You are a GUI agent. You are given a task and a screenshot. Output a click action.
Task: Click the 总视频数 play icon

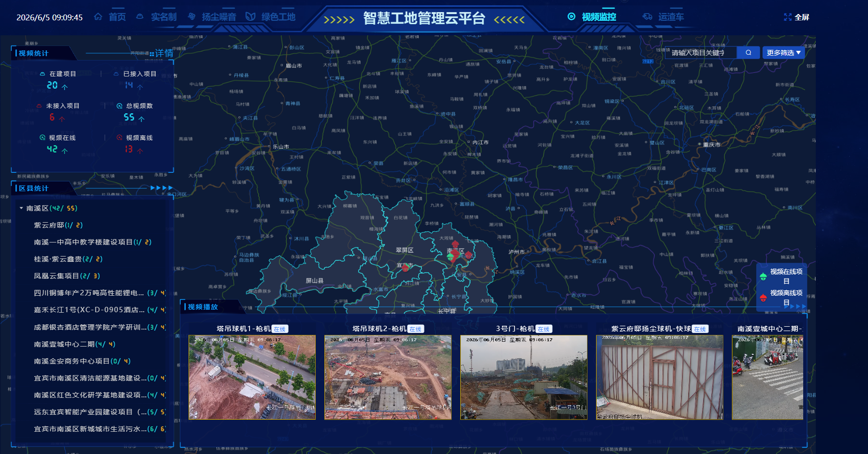click(119, 106)
